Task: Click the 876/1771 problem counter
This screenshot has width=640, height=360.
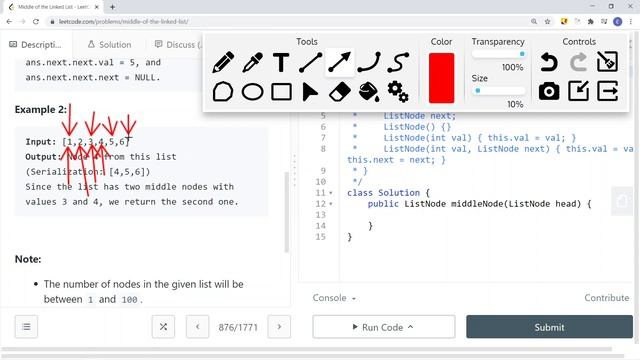Action: tap(238, 327)
